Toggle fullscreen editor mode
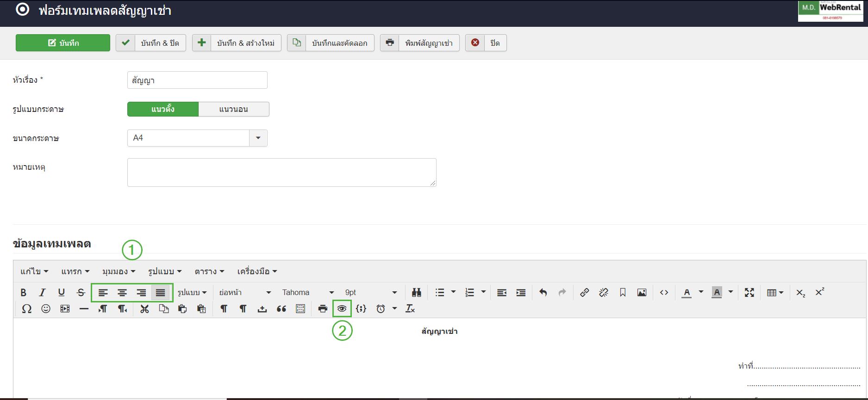This screenshot has width=868, height=400. 749,292
